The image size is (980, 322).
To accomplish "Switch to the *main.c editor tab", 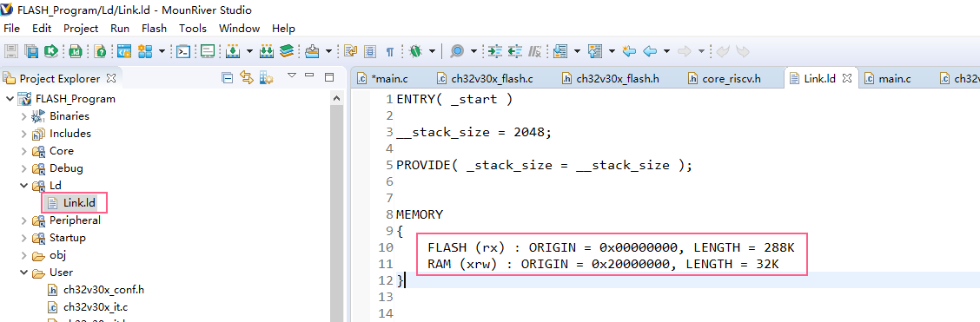I will coord(383,79).
